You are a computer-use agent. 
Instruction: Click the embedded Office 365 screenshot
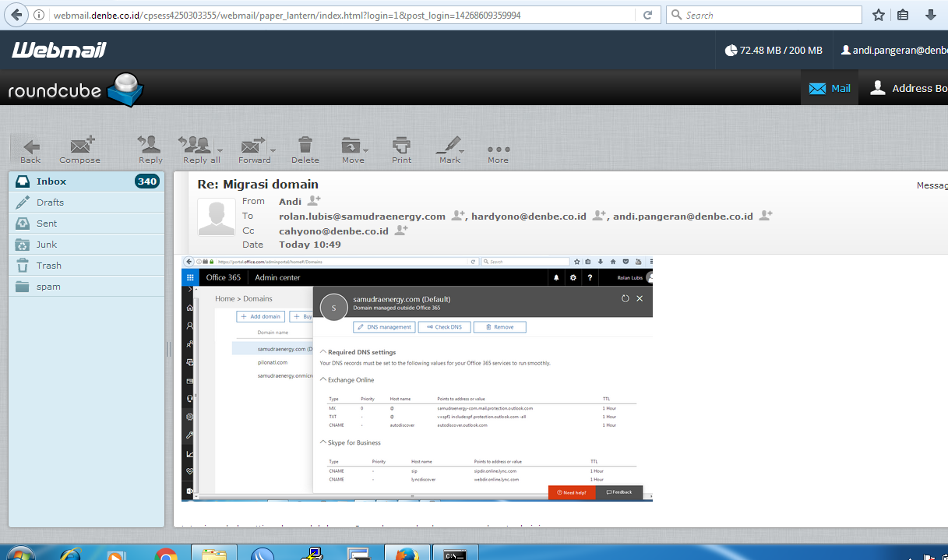[x=417, y=378]
